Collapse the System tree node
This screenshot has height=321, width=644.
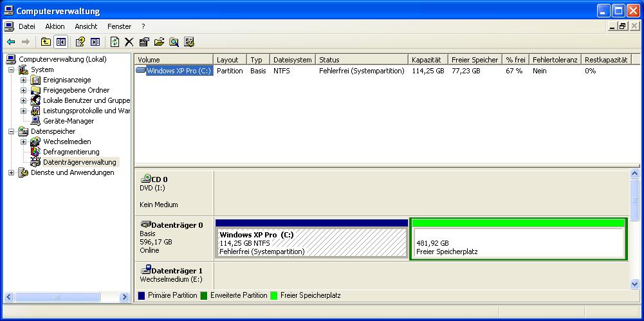click(x=11, y=69)
